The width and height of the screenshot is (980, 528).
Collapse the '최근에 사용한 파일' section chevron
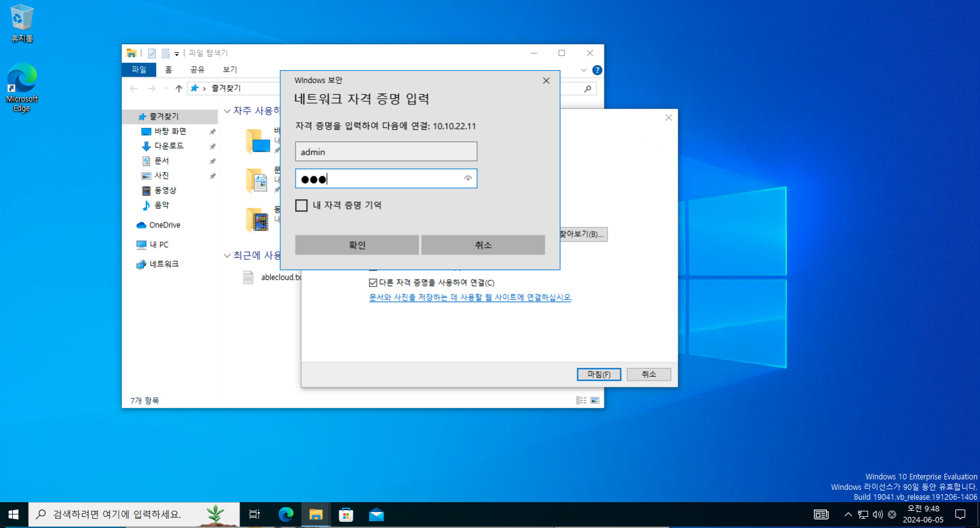coord(227,255)
